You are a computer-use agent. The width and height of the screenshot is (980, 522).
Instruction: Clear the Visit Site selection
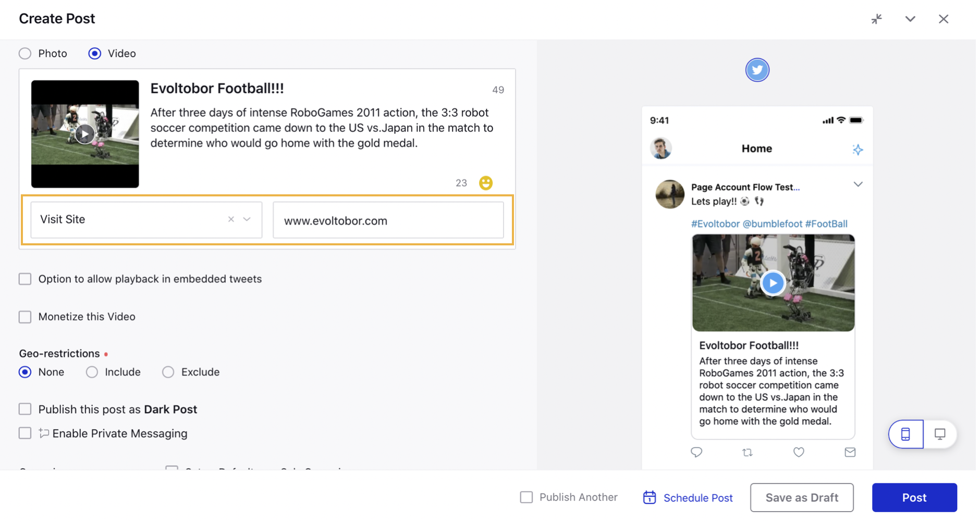tap(231, 219)
